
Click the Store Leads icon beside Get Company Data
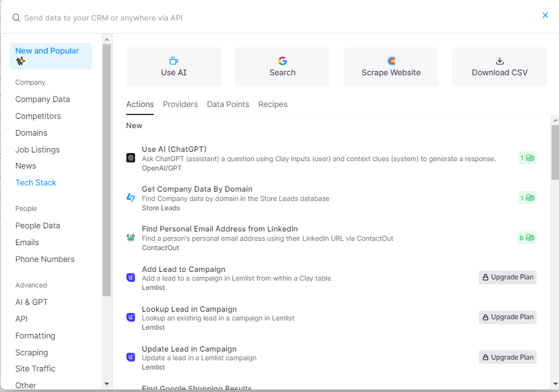point(131,197)
